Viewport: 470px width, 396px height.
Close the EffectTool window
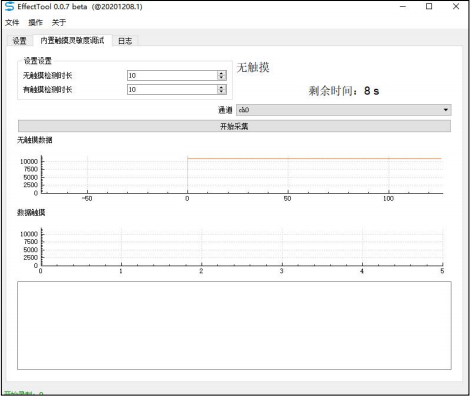456,6
